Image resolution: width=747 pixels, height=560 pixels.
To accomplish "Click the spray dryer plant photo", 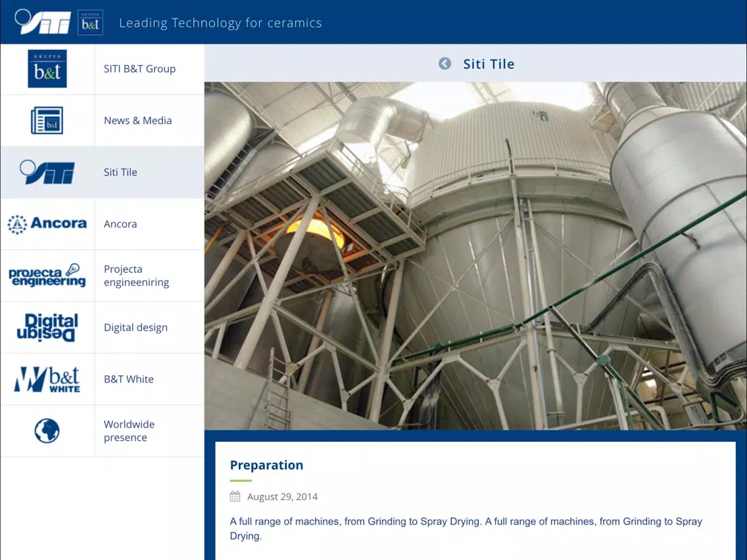I will click(475, 256).
